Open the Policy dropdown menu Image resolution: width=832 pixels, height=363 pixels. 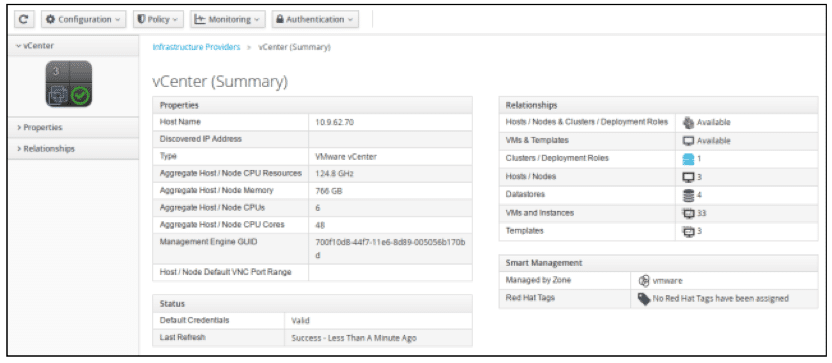[x=158, y=19]
